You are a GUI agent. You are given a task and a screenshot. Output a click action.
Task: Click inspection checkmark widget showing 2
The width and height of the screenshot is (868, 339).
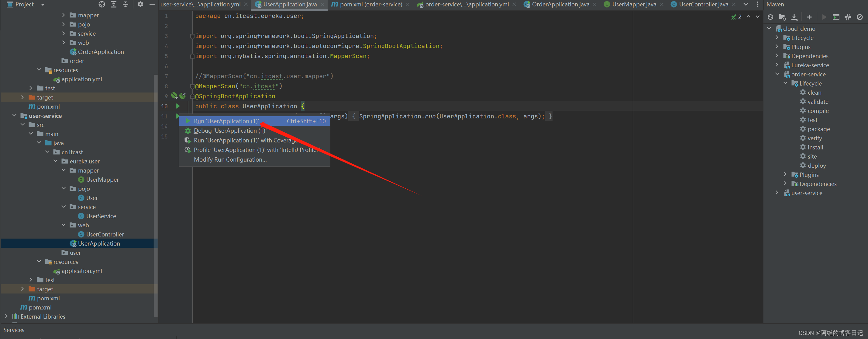[x=736, y=16]
